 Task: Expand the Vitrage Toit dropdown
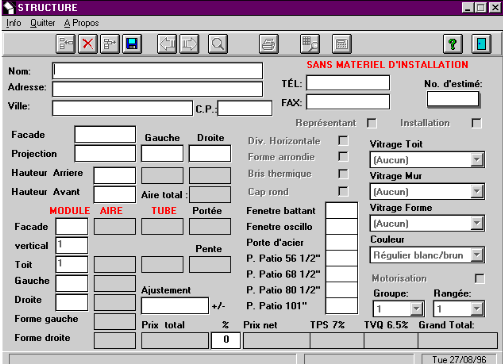click(477, 160)
